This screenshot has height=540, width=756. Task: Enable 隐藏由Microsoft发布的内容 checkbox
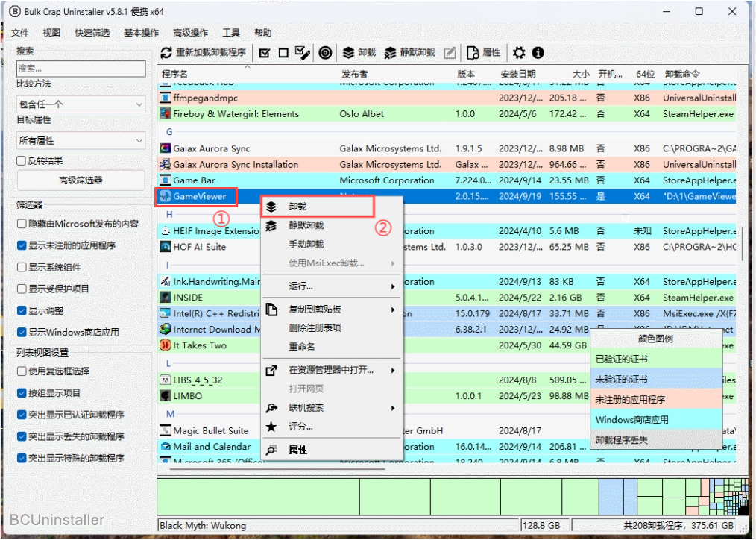click(22, 224)
